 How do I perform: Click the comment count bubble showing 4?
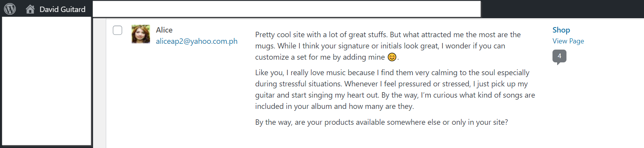click(559, 57)
